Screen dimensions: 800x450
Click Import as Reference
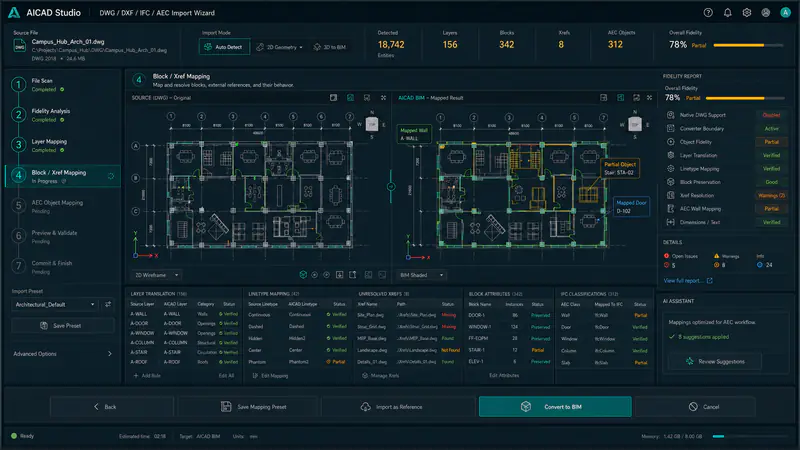[398, 407]
